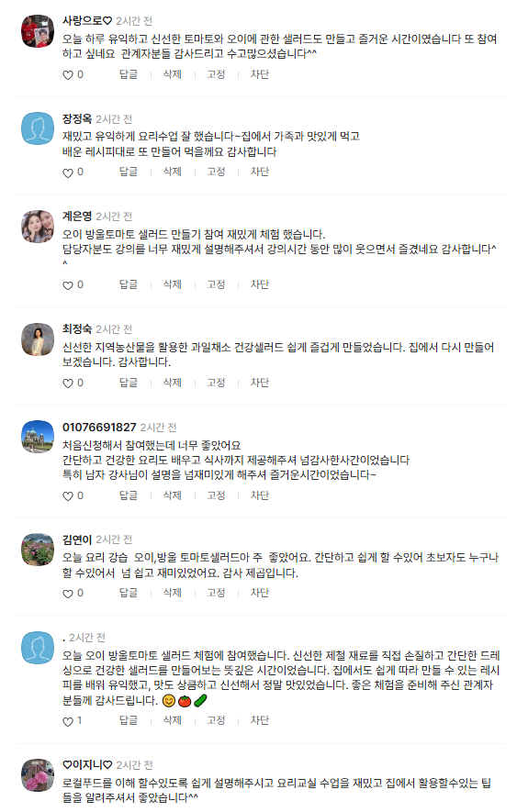Tap the heart under 01076691827's comment
Screen dimensions: 517x812
point(68,496)
